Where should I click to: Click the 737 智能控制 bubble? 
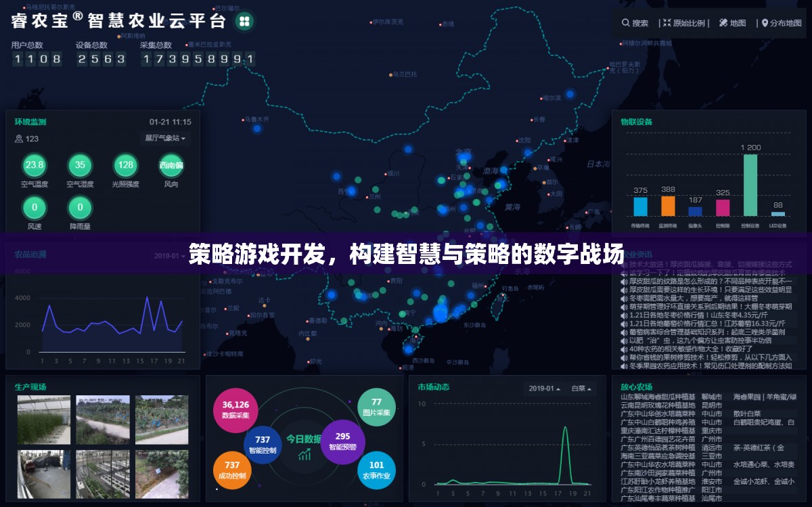pos(263,445)
